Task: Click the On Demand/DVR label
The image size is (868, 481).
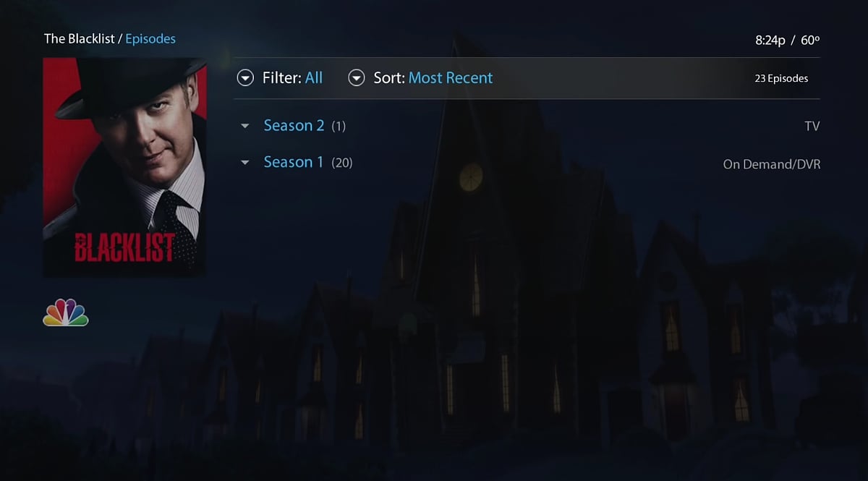Action: 772,164
